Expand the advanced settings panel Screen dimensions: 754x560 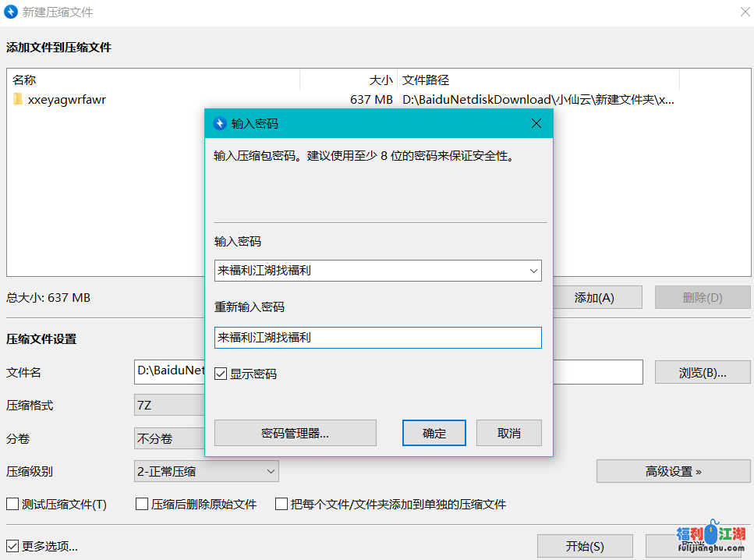(x=673, y=471)
